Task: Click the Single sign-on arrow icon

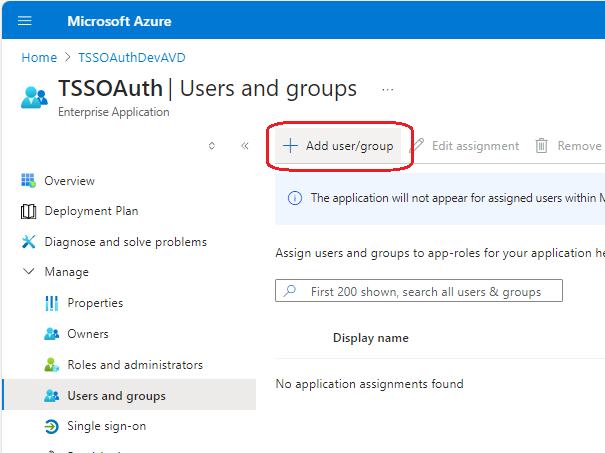Action: click(51, 426)
